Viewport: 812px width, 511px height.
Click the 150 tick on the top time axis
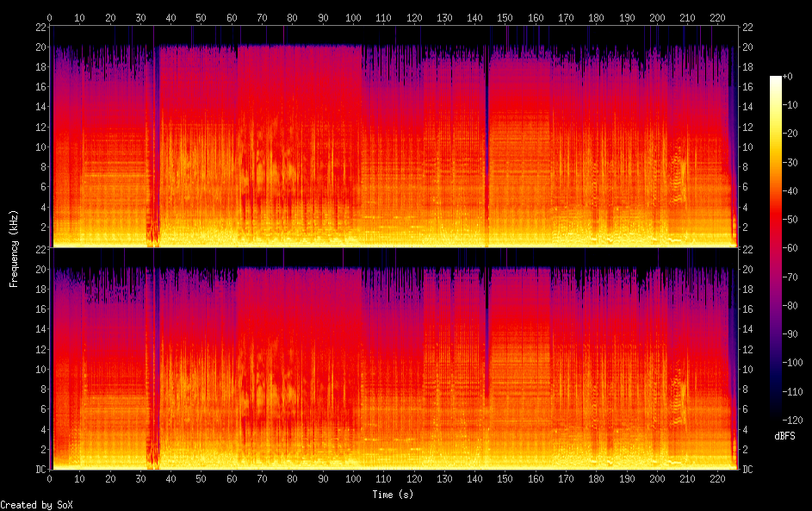coord(505,17)
